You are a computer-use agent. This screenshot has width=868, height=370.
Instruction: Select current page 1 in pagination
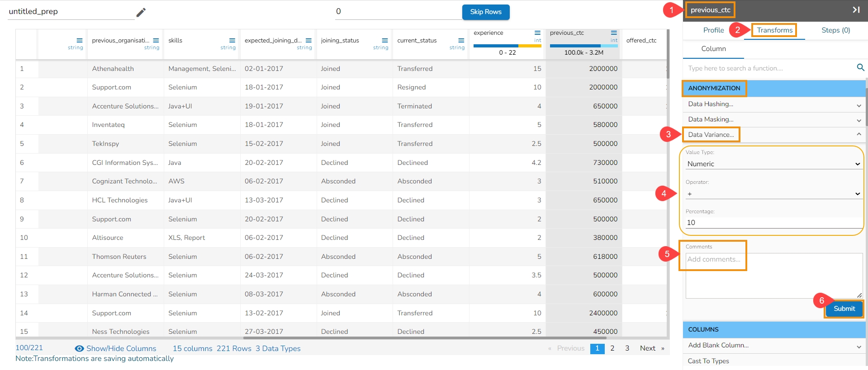(597, 348)
